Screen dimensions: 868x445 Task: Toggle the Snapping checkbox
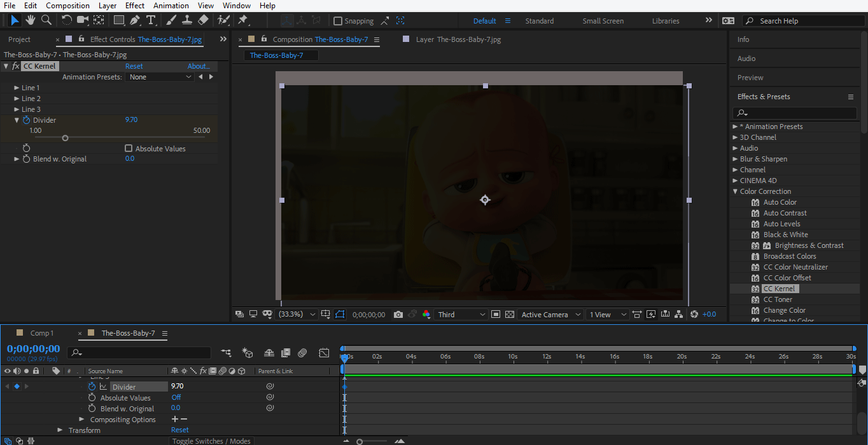click(x=338, y=20)
